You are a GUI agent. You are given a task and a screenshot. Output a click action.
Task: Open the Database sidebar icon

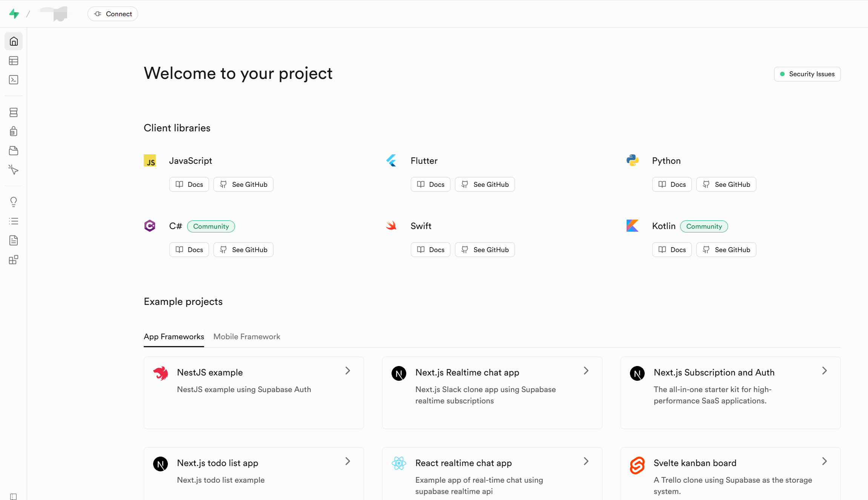[14, 112]
